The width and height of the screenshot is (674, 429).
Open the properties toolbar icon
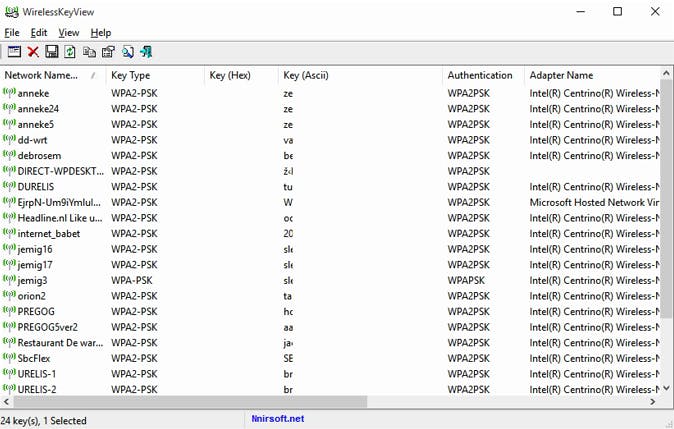(x=108, y=52)
